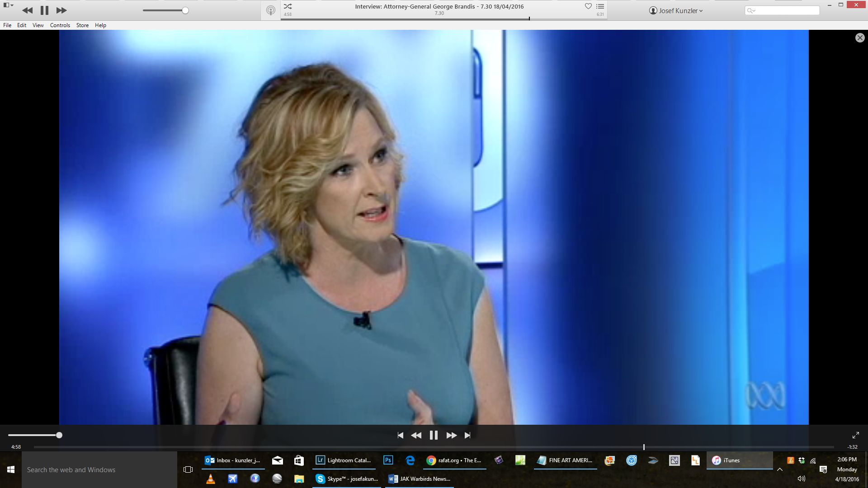Viewport: 868px width, 488px height.
Task: Click the podcast icon beside the now-playing display
Action: click(x=270, y=10)
